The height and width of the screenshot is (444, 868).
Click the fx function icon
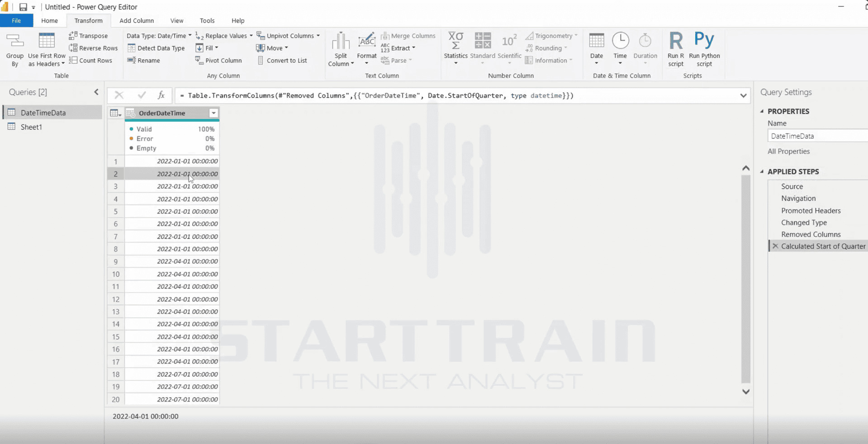[161, 95]
